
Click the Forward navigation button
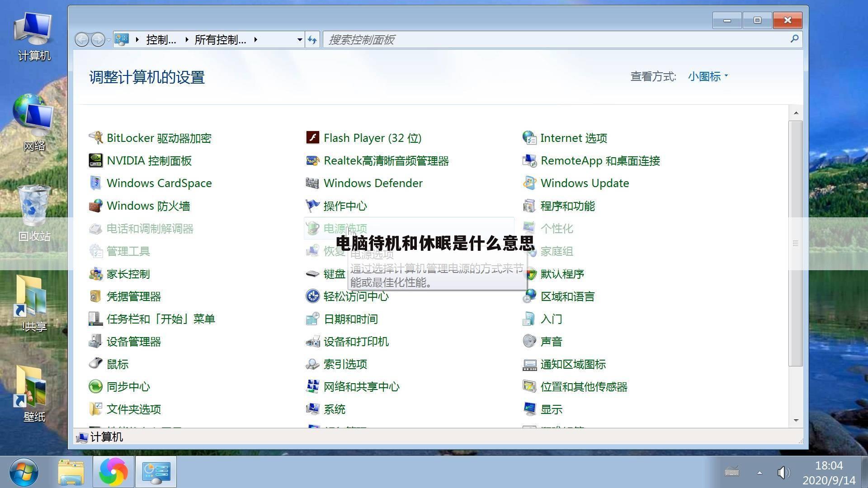point(98,40)
